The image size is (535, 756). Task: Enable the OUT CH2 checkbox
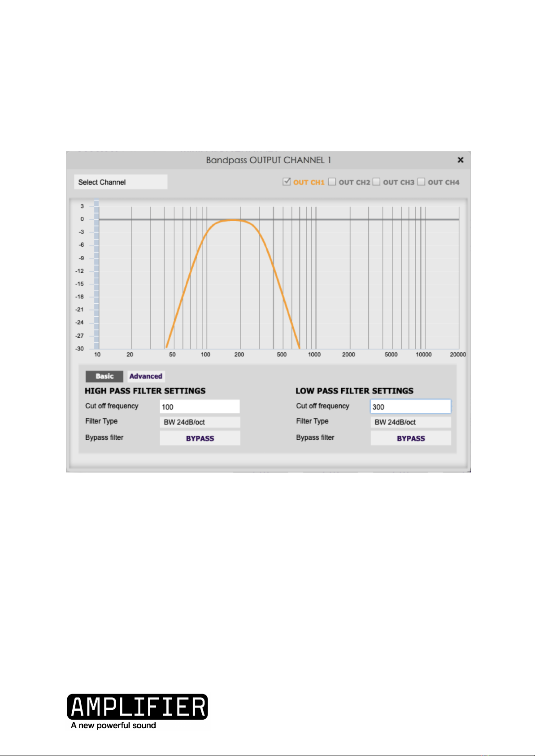(x=332, y=182)
